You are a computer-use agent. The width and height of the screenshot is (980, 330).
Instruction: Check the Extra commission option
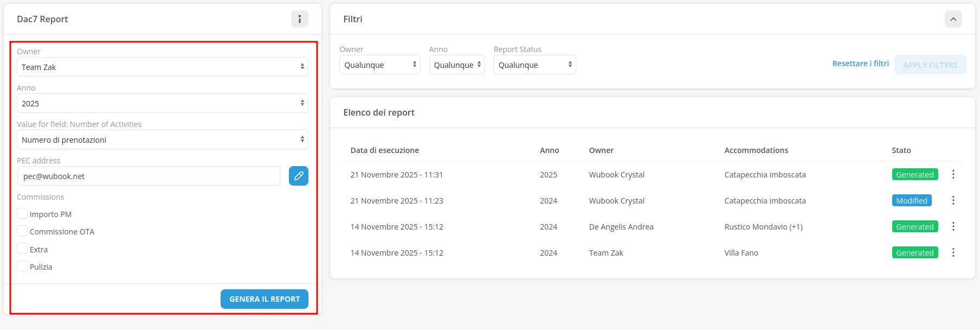point(22,249)
